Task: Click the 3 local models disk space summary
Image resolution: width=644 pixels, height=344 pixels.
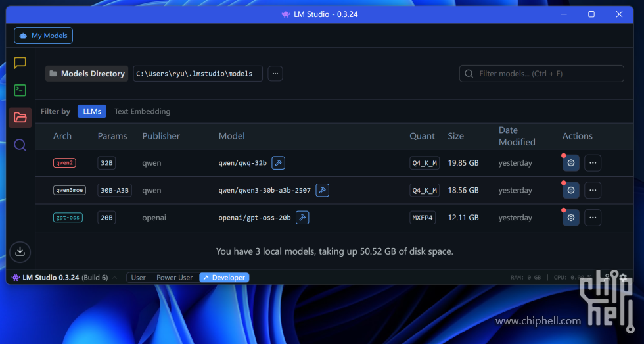Action: 334,251
